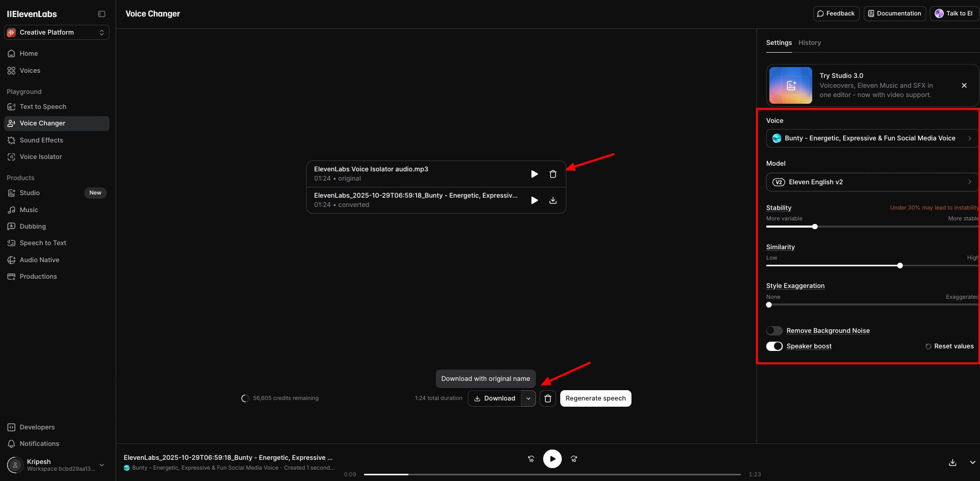Image resolution: width=980 pixels, height=481 pixels.
Task: Enable Remove Background Noise toggle
Action: [x=774, y=331]
